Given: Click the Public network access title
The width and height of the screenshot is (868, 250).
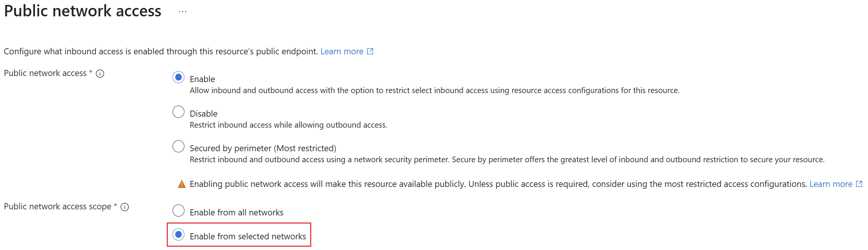Looking at the screenshot, I should click(x=82, y=11).
